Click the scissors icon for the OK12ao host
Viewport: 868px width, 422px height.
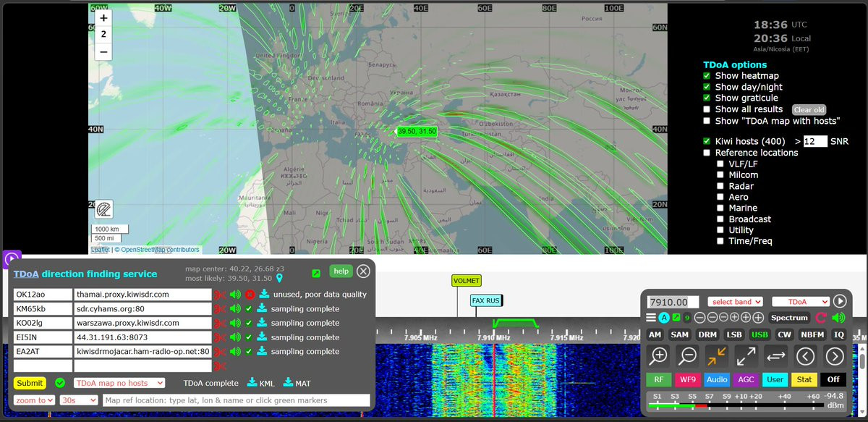click(220, 295)
